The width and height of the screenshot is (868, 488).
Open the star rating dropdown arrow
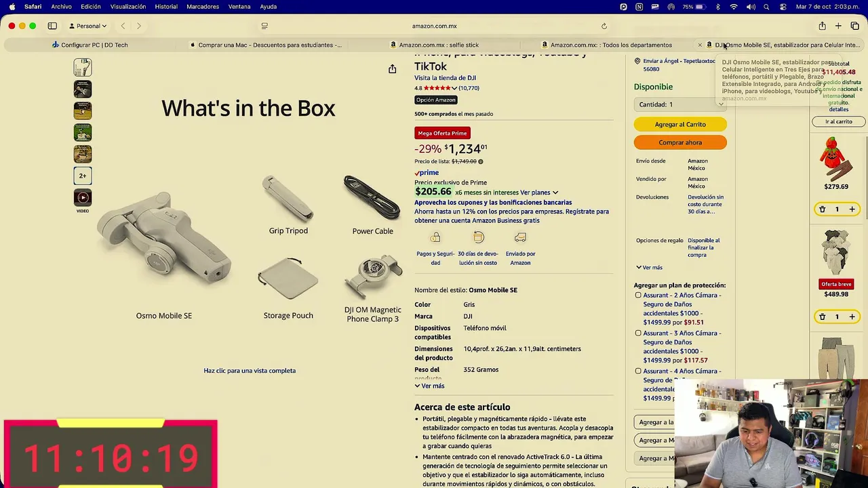click(454, 88)
